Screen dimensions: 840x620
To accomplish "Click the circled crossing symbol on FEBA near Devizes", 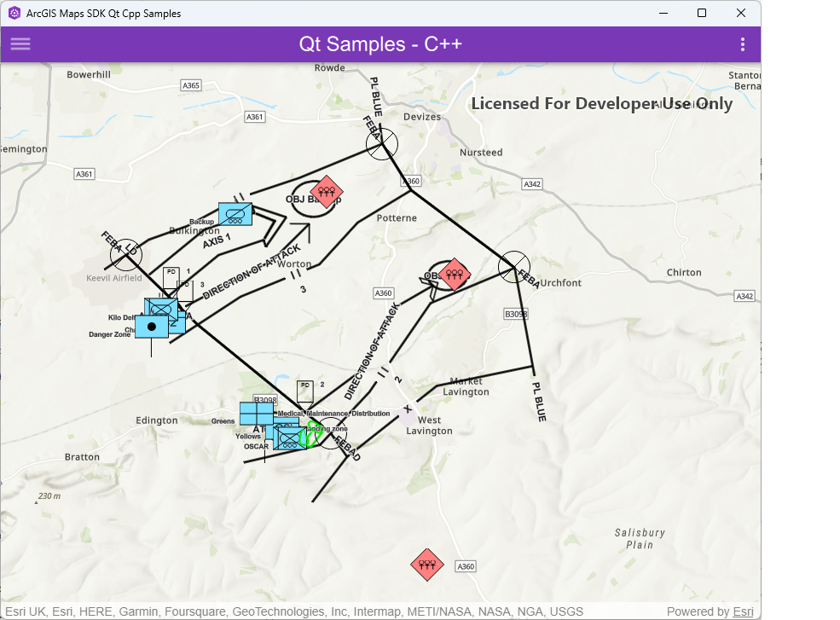I will [x=381, y=144].
